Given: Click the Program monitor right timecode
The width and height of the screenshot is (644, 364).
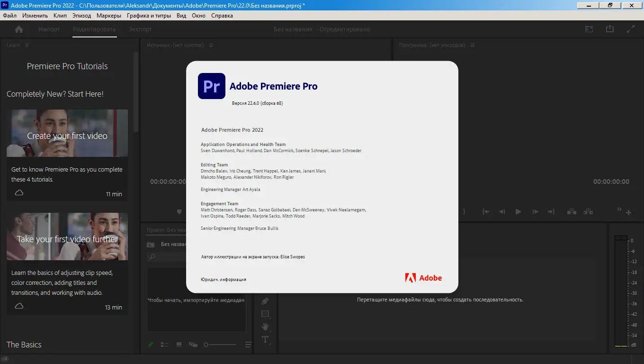Looking at the screenshot, I should tap(611, 182).
